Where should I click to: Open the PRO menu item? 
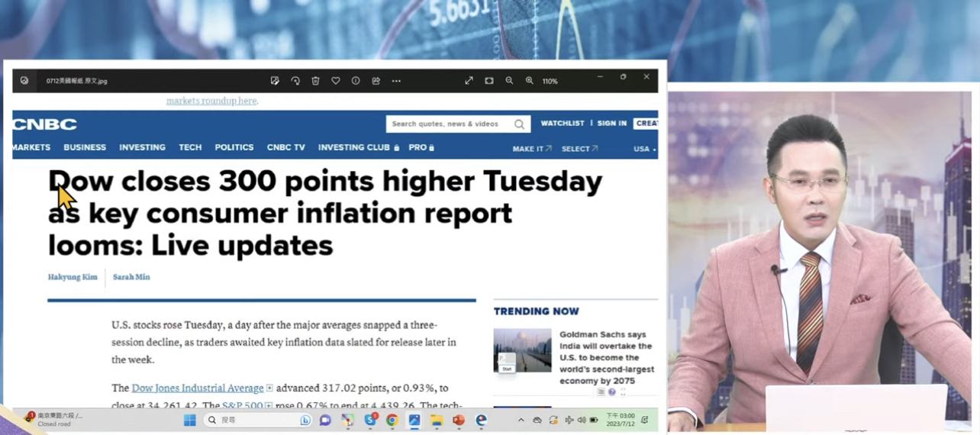421,147
